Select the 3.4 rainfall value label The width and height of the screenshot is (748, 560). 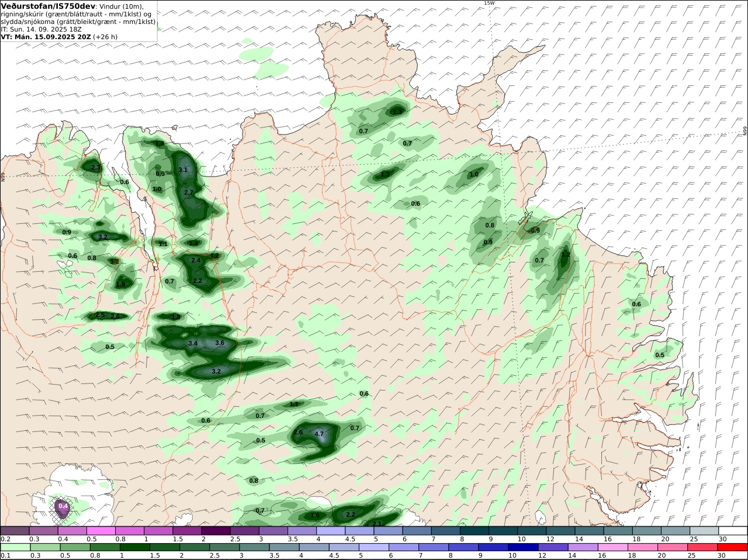click(x=193, y=343)
